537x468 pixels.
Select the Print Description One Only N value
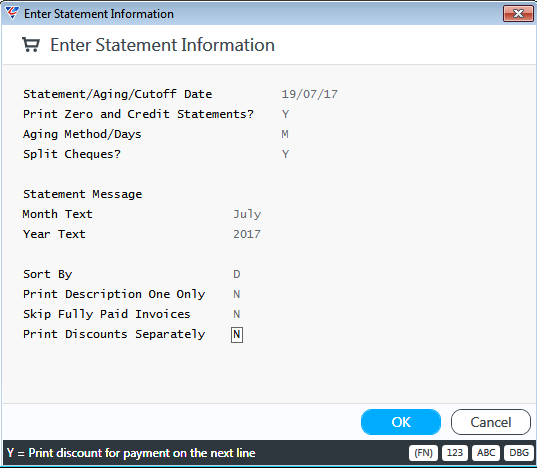(x=237, y=294)
